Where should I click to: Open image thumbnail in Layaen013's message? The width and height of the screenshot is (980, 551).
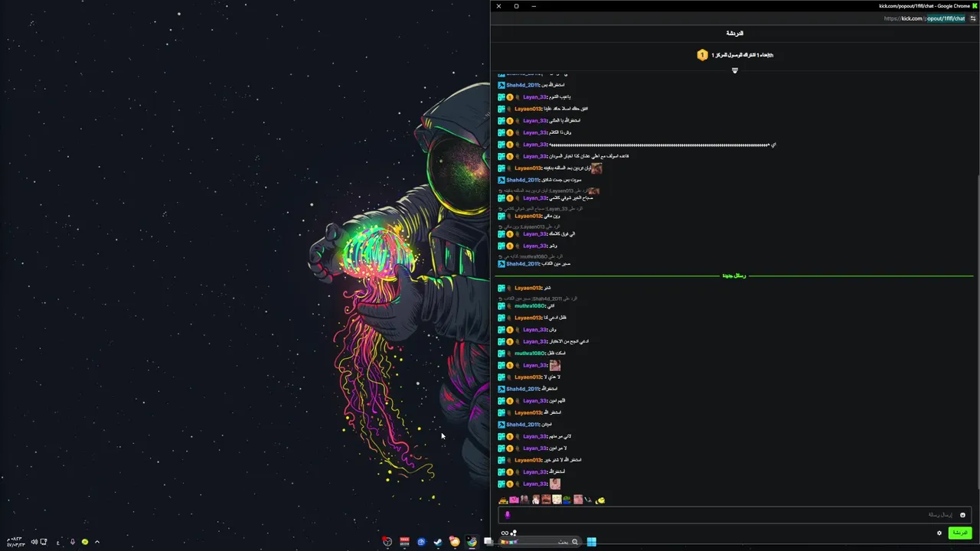596,168
